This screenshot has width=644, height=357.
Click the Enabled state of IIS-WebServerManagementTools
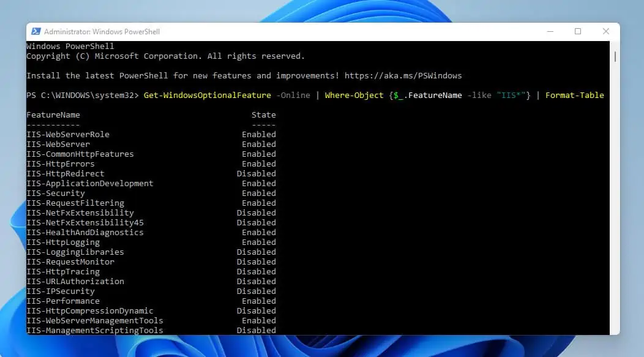(x=259, y=320)
